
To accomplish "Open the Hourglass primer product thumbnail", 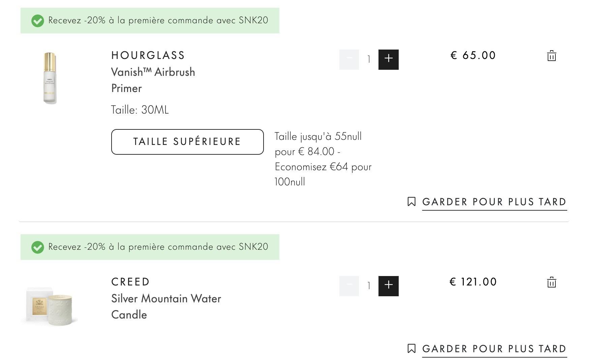I will [x=50, y=78].
